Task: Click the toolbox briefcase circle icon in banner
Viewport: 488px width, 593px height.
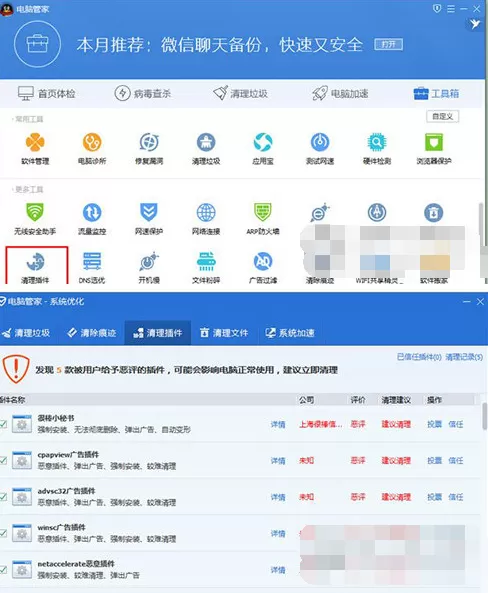Action: [x=37, y=44]
